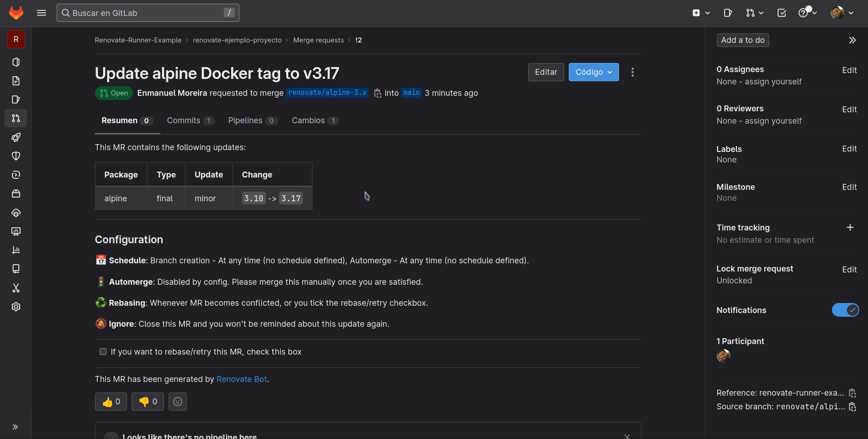Open Settings gear sidebar icon
Screen dimensions: 868x439
click(16, 307)
